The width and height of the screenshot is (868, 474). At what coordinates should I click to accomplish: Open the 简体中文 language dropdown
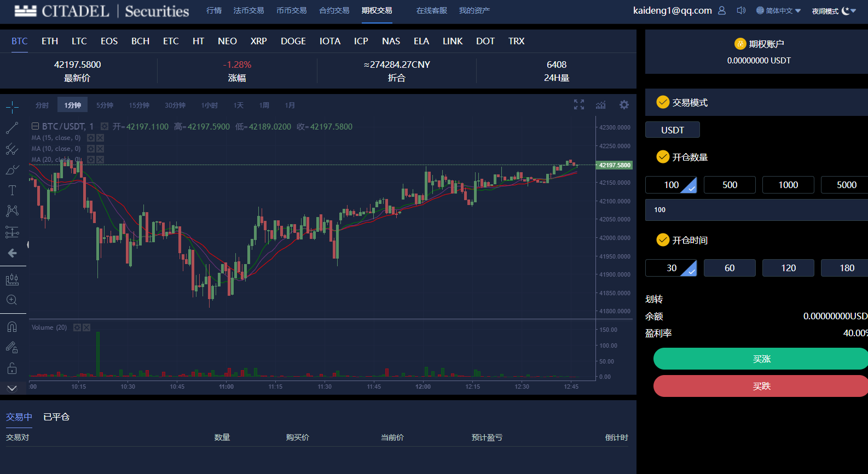click(779, 10)
